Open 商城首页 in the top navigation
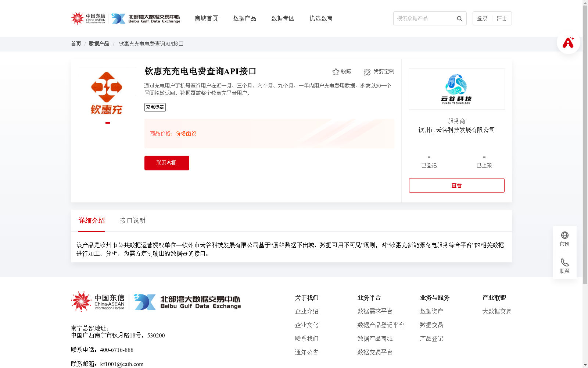This screenshot has height=368, width=588. (x=206, y=18)
